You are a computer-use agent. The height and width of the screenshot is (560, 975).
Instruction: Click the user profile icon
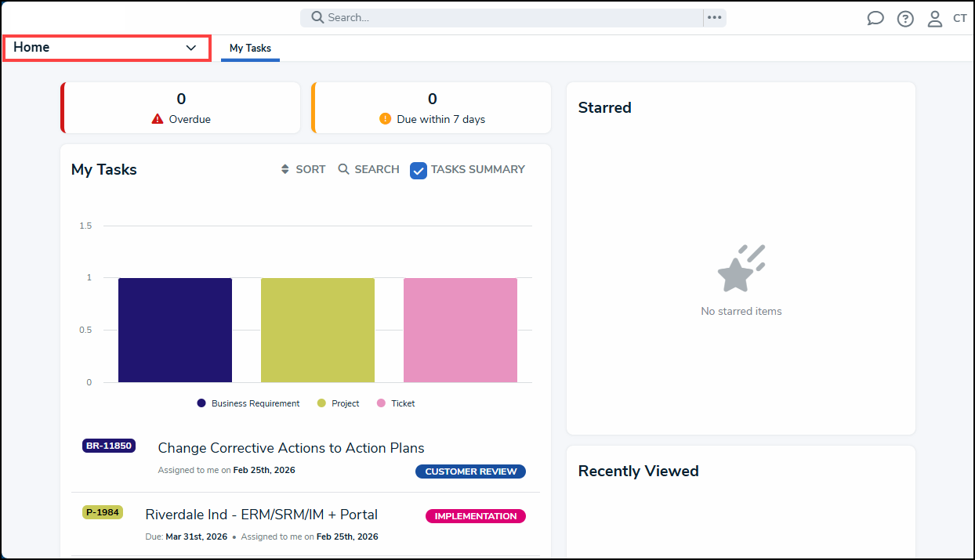pos(934,19)
